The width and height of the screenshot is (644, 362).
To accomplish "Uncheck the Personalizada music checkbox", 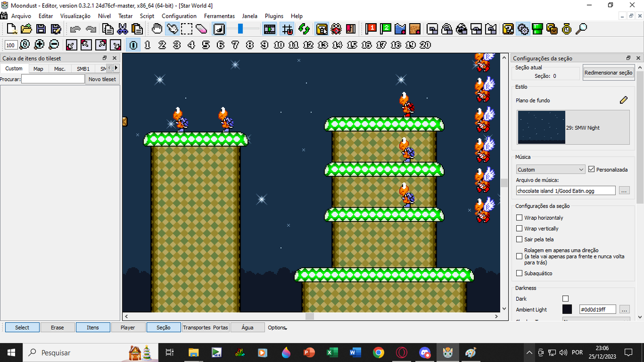I will [x=591, y=169].
